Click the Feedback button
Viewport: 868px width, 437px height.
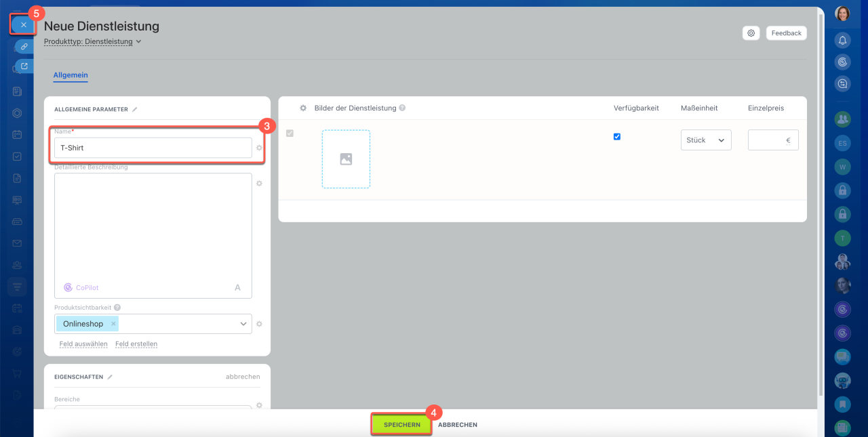pyautogui.click(x=786, y=33)
